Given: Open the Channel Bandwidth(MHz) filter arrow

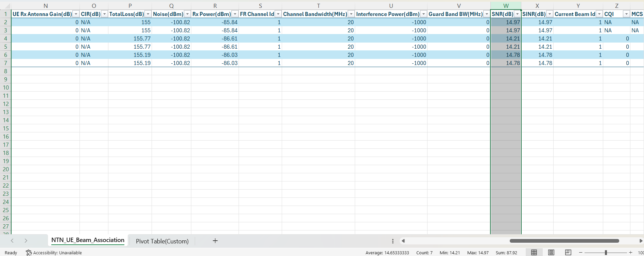Looking at the screenshot, I should [351, 14].
